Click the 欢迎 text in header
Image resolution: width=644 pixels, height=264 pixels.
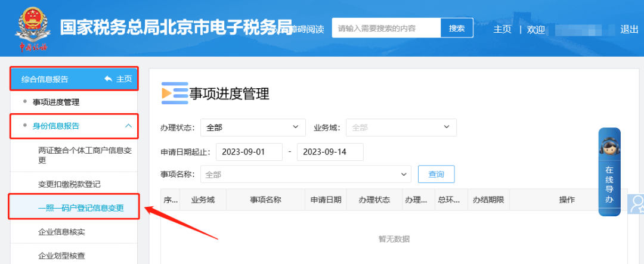(x=536, y=30)
